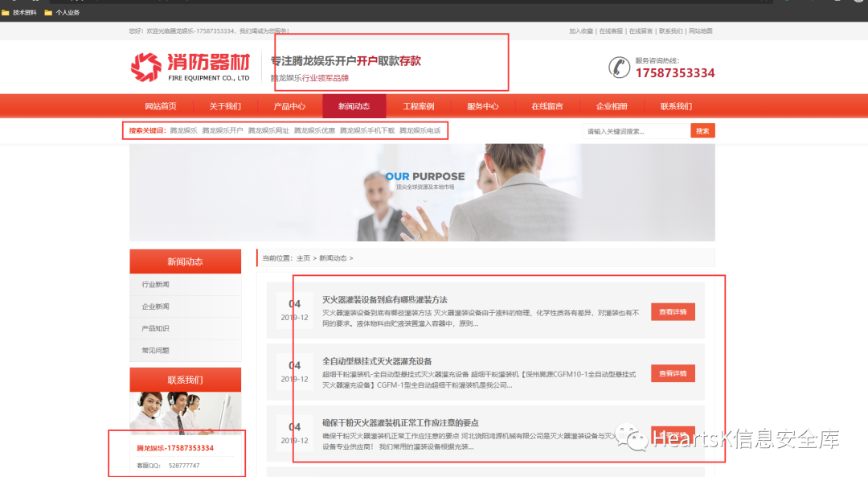Click the 腾龙娱乐 search keyword
Screen dimensions: 868x477
(183, 131)
